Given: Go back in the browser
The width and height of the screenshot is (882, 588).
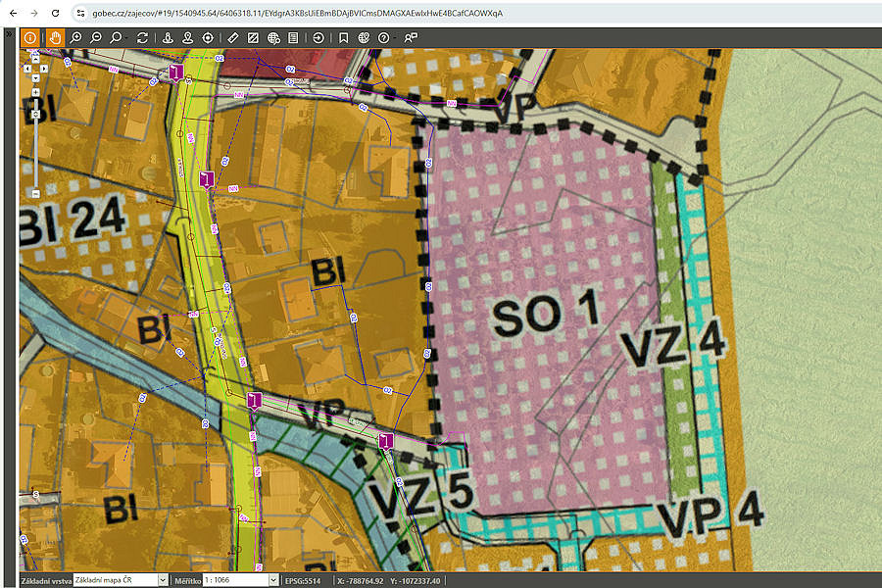Looking at the screenshot, I should pyautogui.click(x=14, y=13).
